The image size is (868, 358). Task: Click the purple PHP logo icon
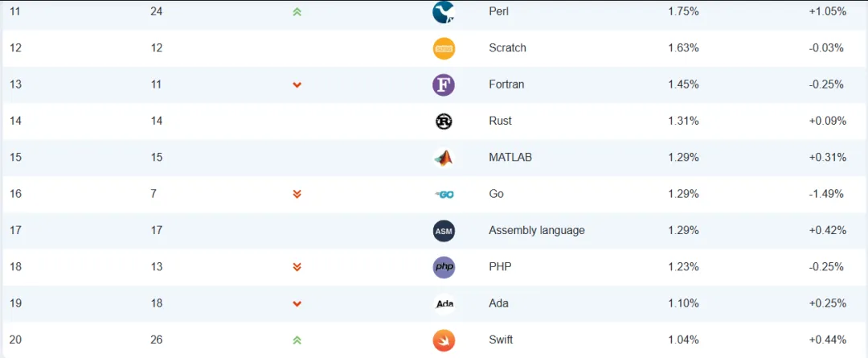coord(444,267)
